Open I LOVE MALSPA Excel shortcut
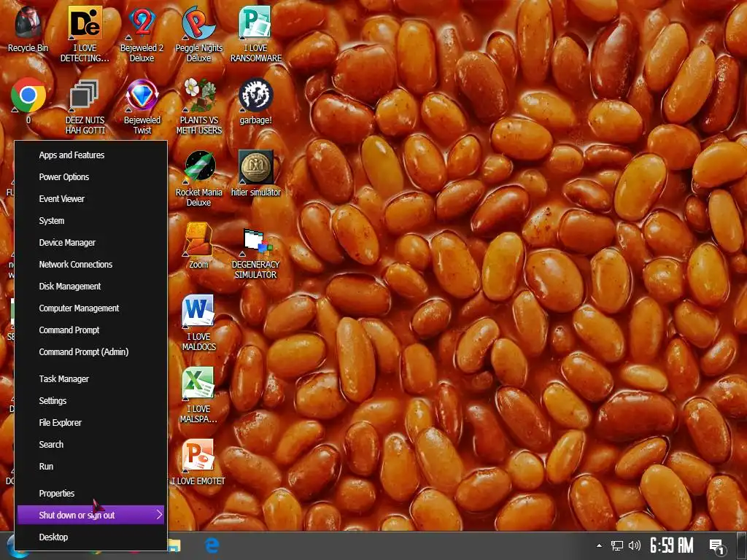 [x=198, y=396]
